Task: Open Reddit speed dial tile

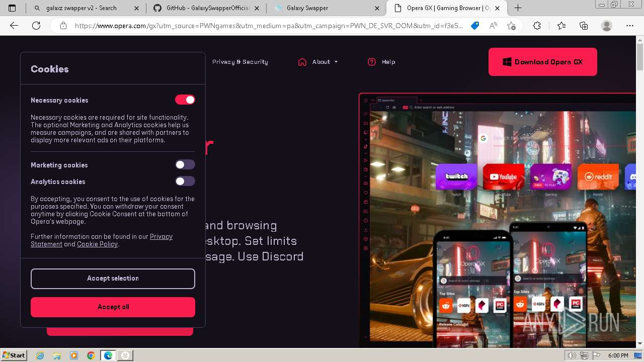Action: pyautogui.click(x=598, y=177)
